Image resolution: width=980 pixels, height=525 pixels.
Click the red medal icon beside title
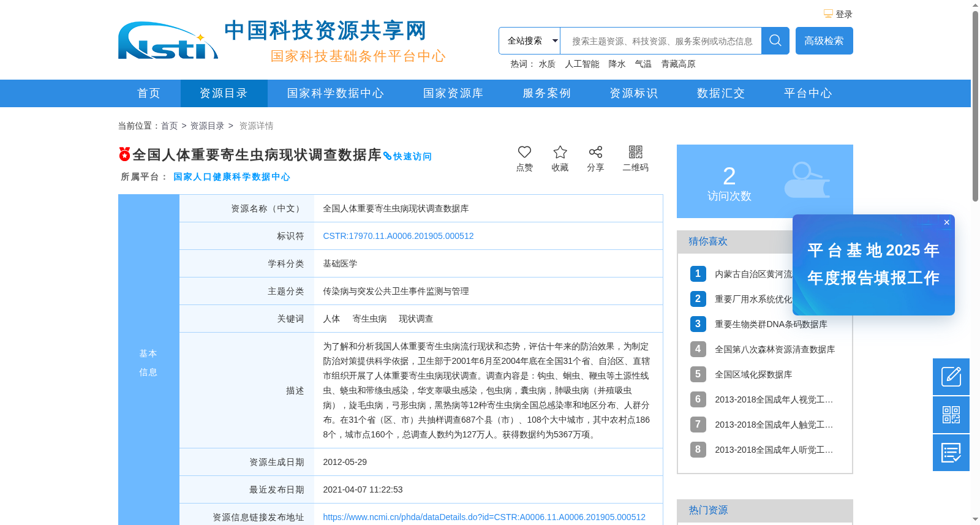point(124,154)
